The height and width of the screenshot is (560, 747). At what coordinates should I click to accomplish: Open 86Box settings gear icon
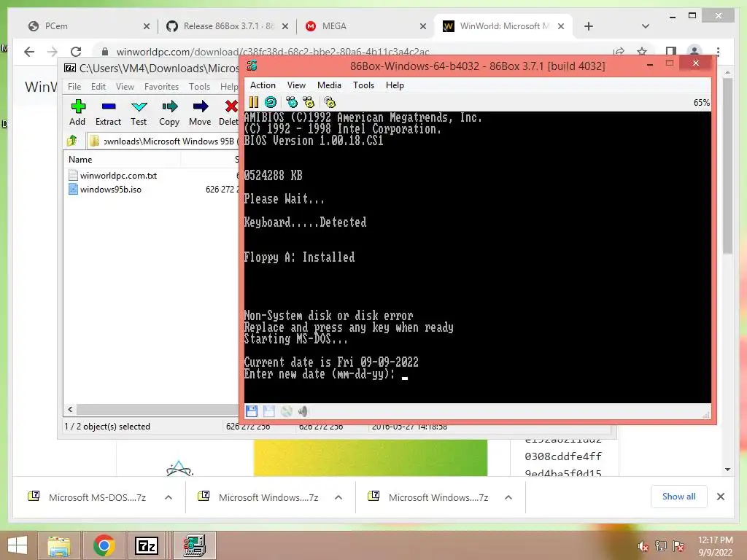click(x=329, y=102)
